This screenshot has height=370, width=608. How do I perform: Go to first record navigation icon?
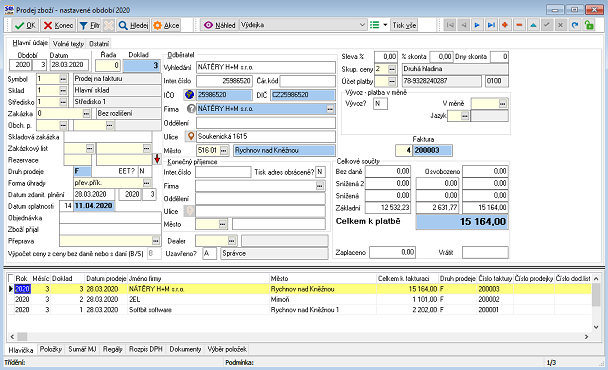coord(450,25)
